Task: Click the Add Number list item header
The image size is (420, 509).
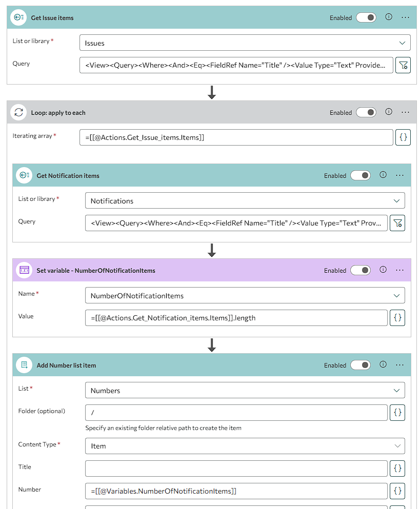Action: pyautogui.click(x=154, y=365)
